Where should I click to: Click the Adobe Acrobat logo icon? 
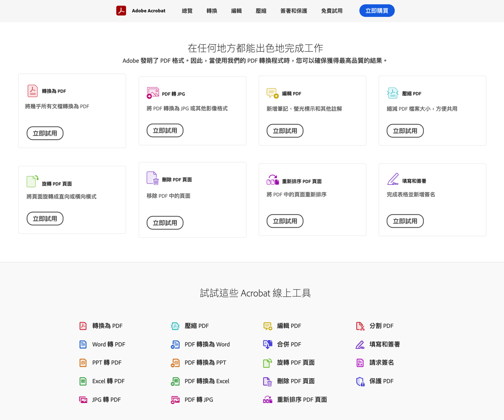pos(121,11)
